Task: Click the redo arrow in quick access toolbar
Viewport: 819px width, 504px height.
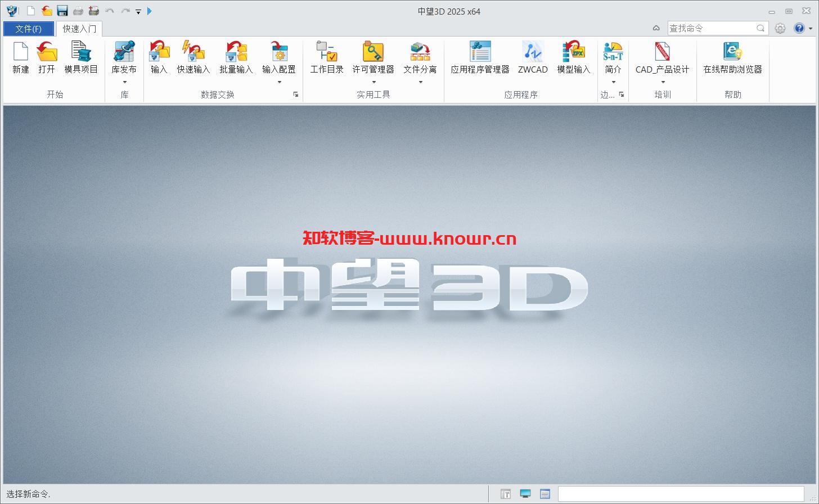Action: (x=125, y=11)
